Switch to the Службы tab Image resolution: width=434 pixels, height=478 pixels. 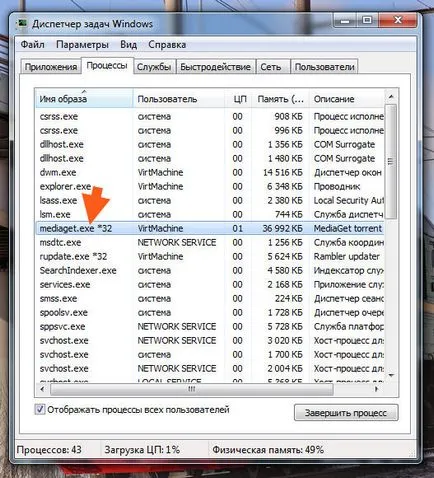coord(154,67)
